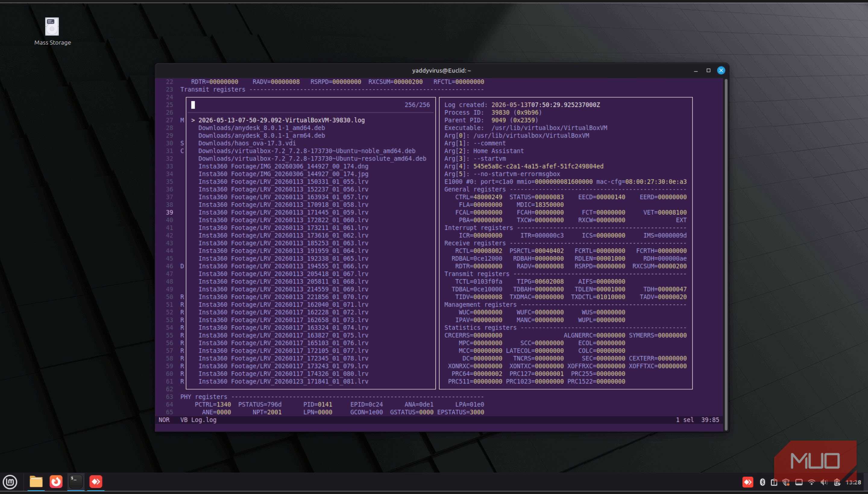Click the 39:85 cursor position indicator
This screenshot has width=868, height=494.
pos(710,420)
